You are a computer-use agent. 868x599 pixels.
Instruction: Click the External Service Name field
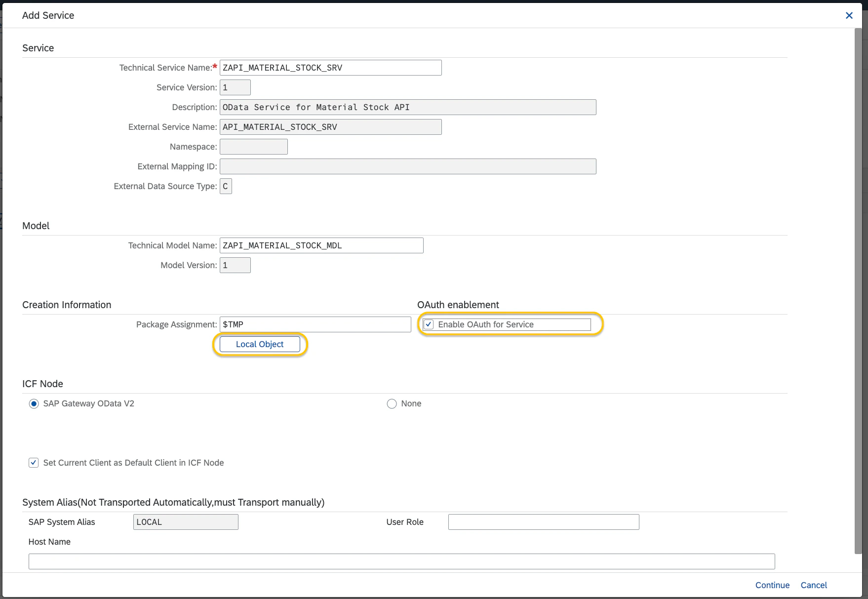[330, 127]
